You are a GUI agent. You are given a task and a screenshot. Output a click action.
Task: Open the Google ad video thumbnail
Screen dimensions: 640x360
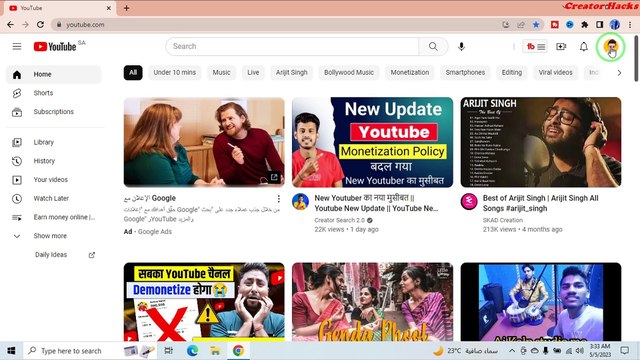pos(204,142)
